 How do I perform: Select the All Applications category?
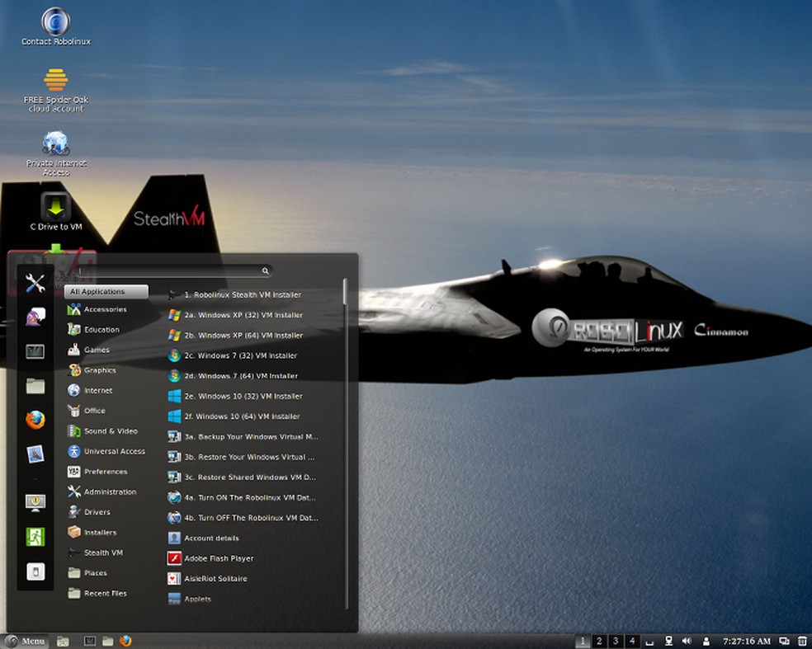pyautogui.click(x=106, y=291)
